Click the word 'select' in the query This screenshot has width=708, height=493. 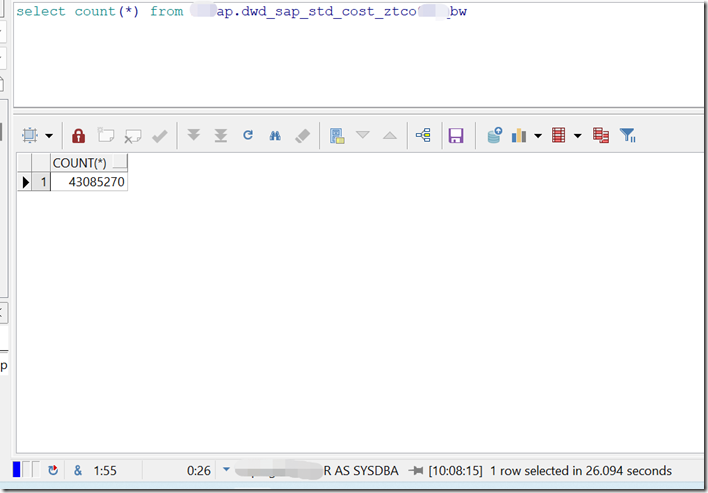coord(41,12)
